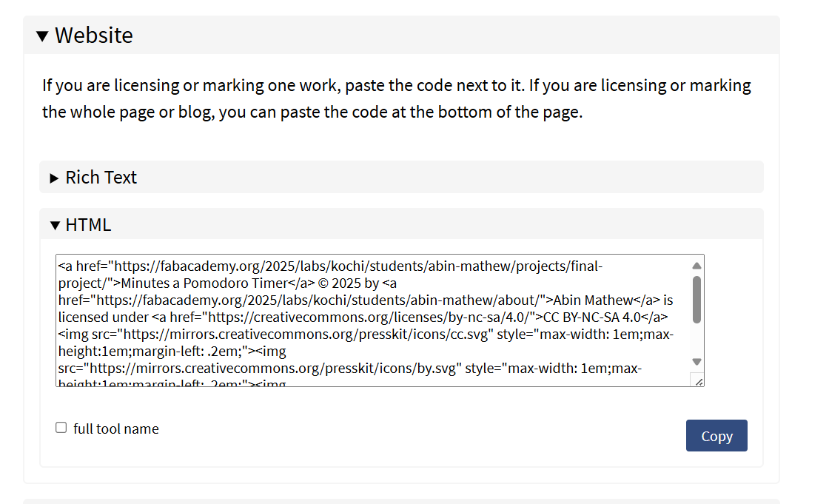Click the HTML heading label
829x504 pixels.
click(x=88, y=225)
